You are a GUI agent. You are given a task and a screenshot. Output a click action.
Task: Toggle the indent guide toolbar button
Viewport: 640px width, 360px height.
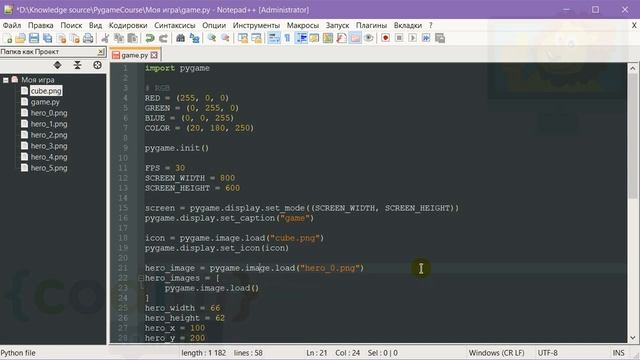pyautogui.click(x=301, y=38)
